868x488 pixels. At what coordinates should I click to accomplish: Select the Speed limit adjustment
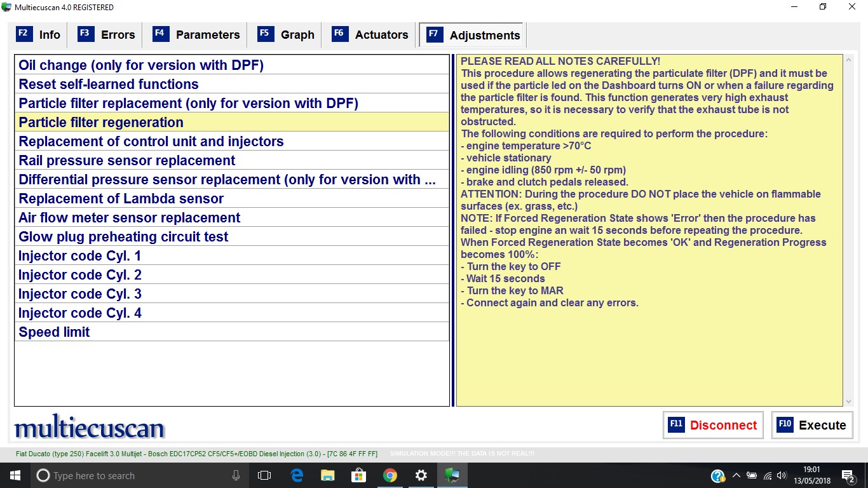(232, 332)
